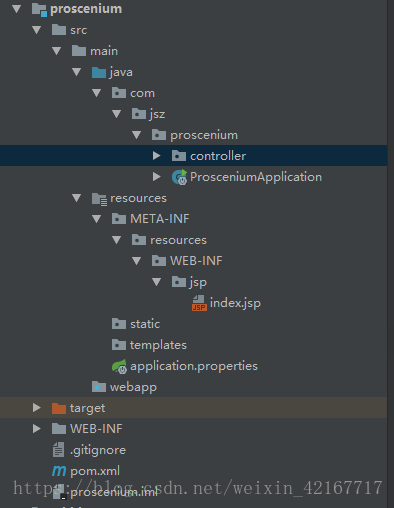This screenshot has width=394, height=508.
Task: Select the 'static' folder label
Action: tap(145, 324)
